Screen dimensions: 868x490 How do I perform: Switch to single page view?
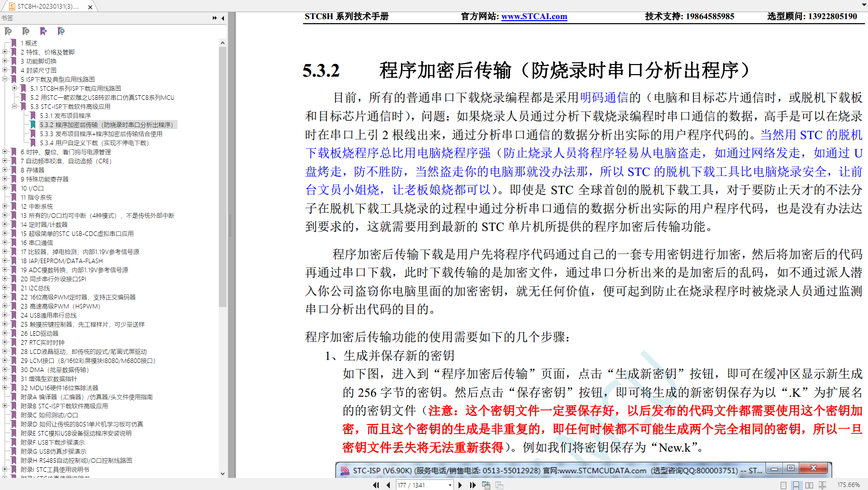pos(783,485)
